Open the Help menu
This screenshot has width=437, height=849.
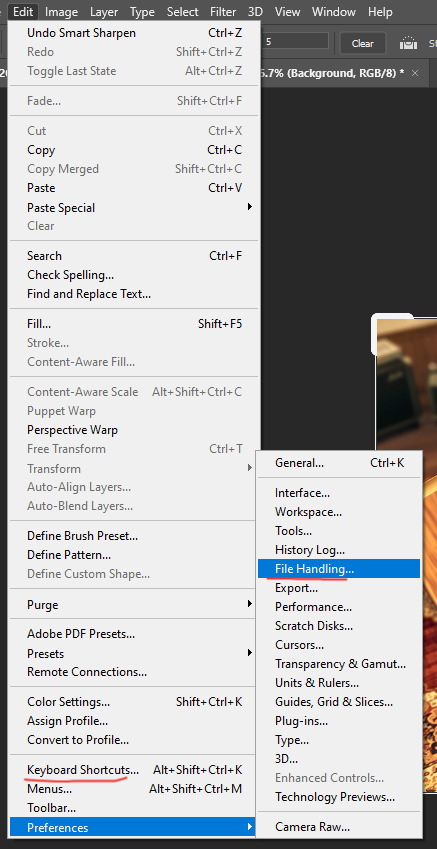pyautogui.click(x=380, y=11)
